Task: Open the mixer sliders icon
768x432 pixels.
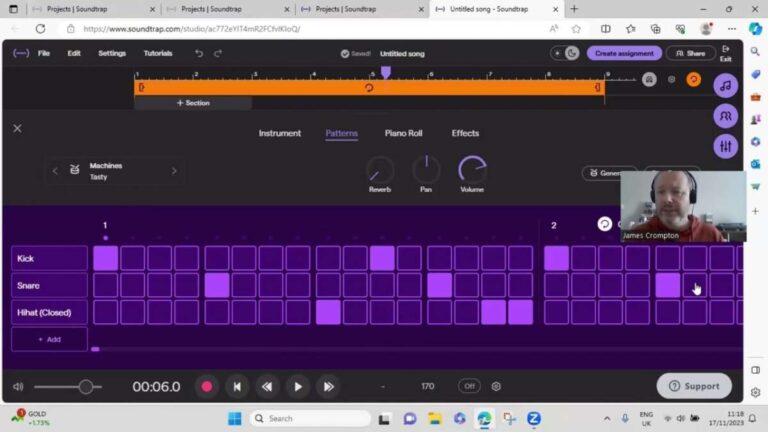Action: pyautogui.click(x=725, y=146)
